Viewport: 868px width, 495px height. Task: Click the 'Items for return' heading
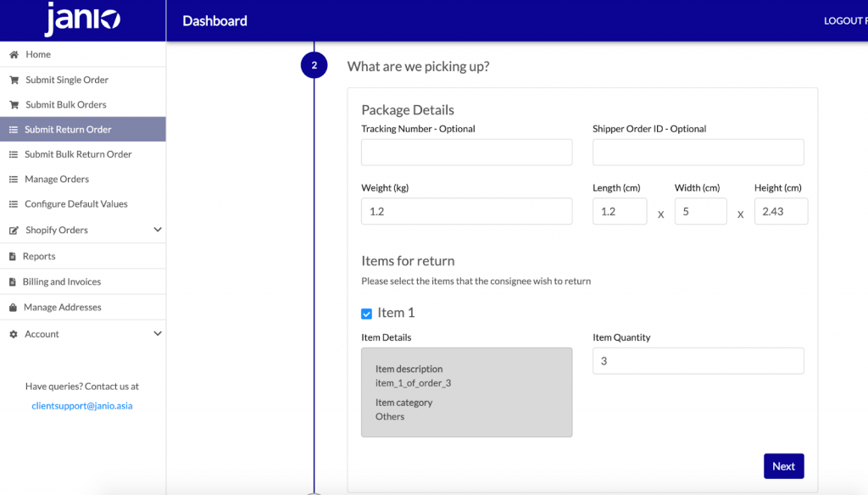(x=408, y=261)
